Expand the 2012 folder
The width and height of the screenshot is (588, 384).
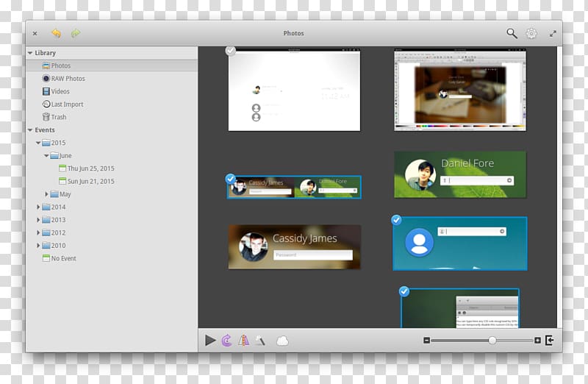[38, 232]
